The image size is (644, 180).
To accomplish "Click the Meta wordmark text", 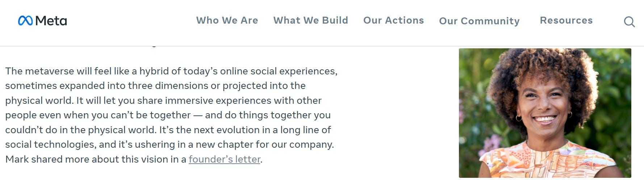I will pyautogui.click(x=51, y=21).
